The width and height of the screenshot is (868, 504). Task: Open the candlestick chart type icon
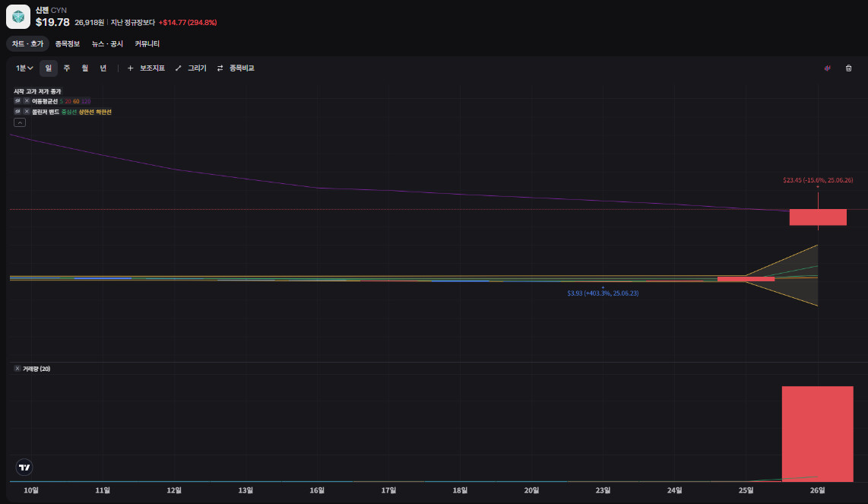pos(828,68)
